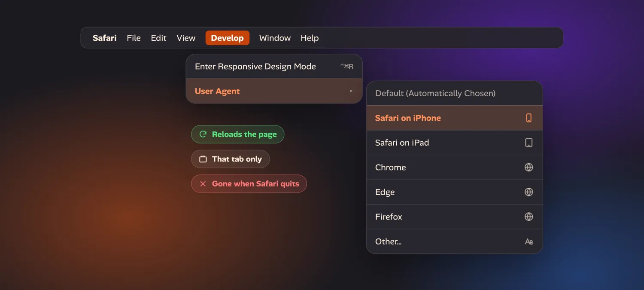Expand User Agent submenu arrow
The image size is (644, 290).
click(351, 91)
